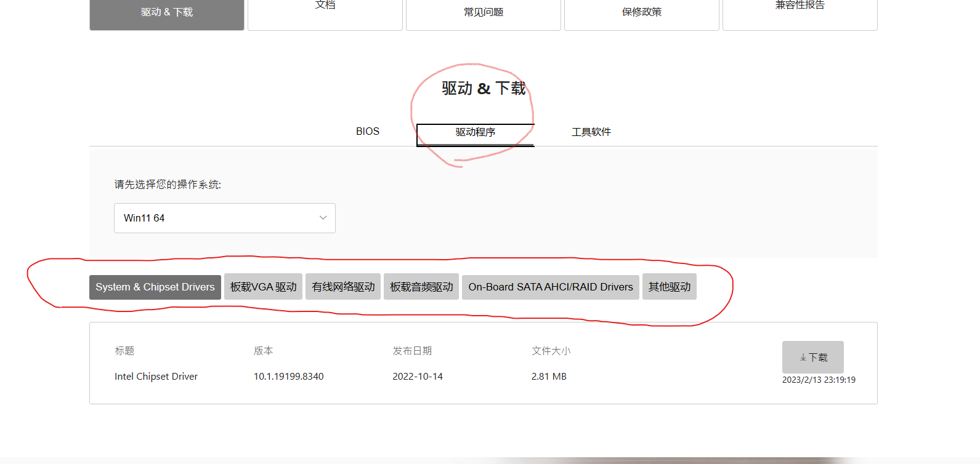The image size is (980, 464).
Task: Open the Win11 64 operating system dropdown
Action: (x=225, y=218)
